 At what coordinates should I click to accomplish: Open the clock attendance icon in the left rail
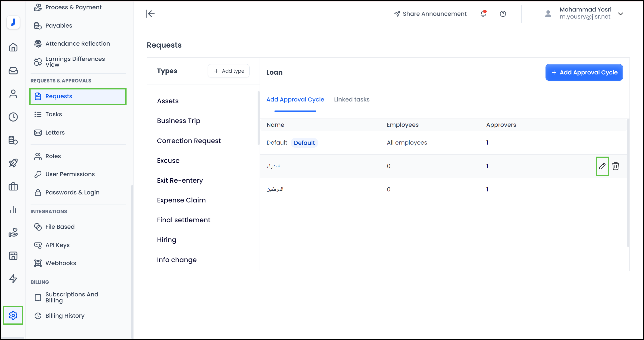click(13, 117)
